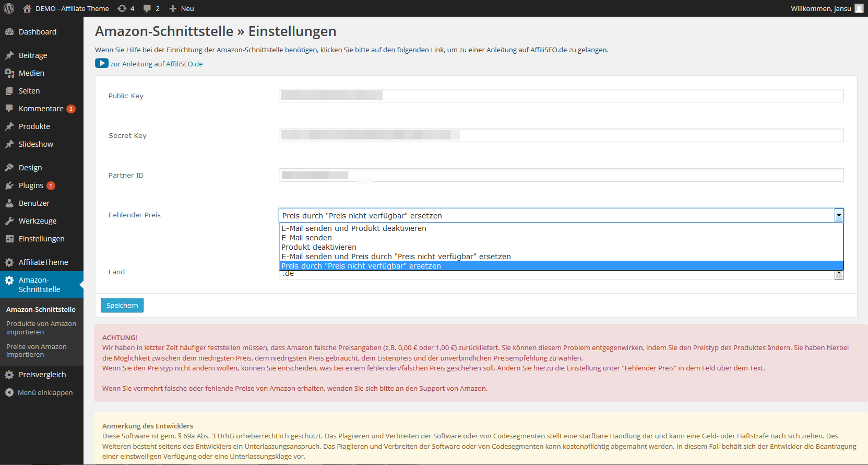
Task: Open the Preisvergleich menu item
Action: tap(42, 375)
